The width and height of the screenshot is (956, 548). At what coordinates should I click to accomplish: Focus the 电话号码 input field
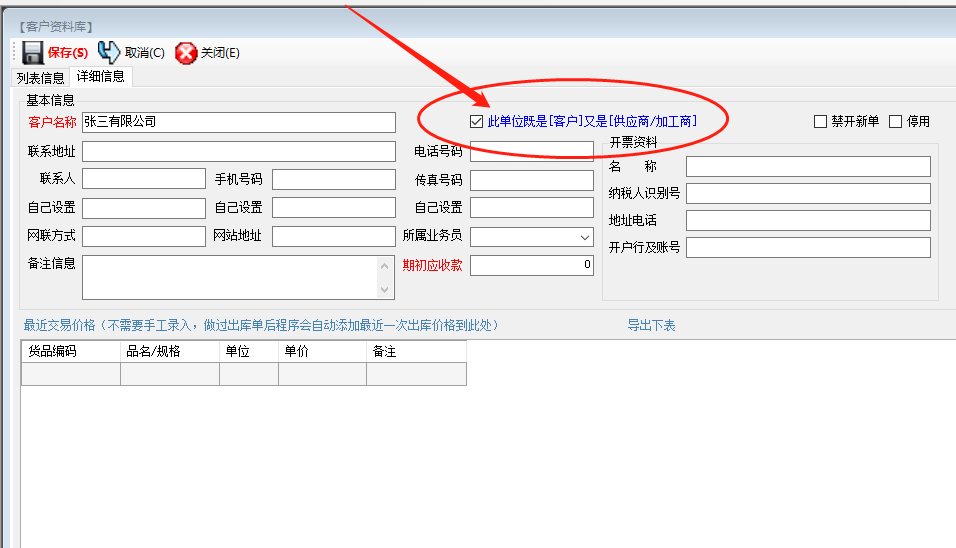click(x=532, y=151)
